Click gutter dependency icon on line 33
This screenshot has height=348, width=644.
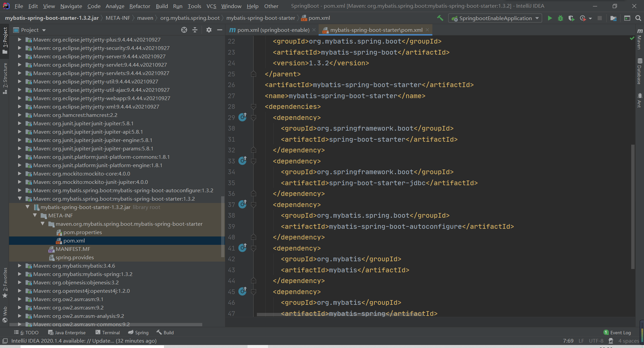(x=243, y=160)
